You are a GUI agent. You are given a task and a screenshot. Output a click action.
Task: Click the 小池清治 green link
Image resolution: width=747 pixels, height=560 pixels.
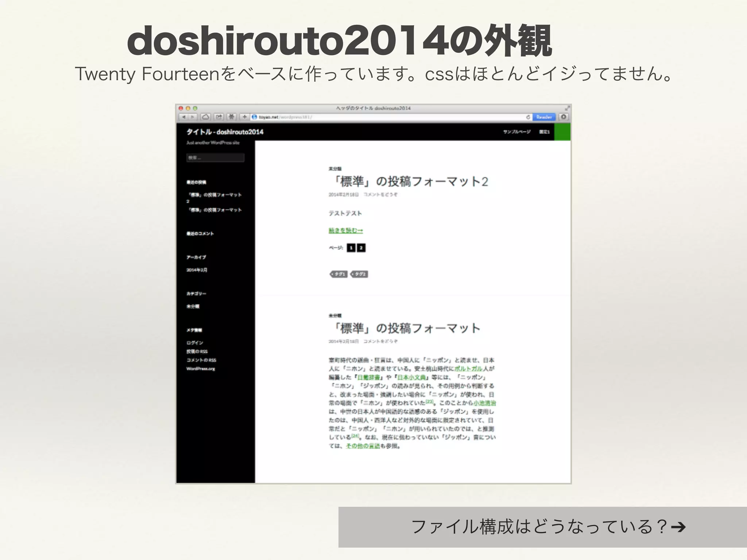click(485, 403)
